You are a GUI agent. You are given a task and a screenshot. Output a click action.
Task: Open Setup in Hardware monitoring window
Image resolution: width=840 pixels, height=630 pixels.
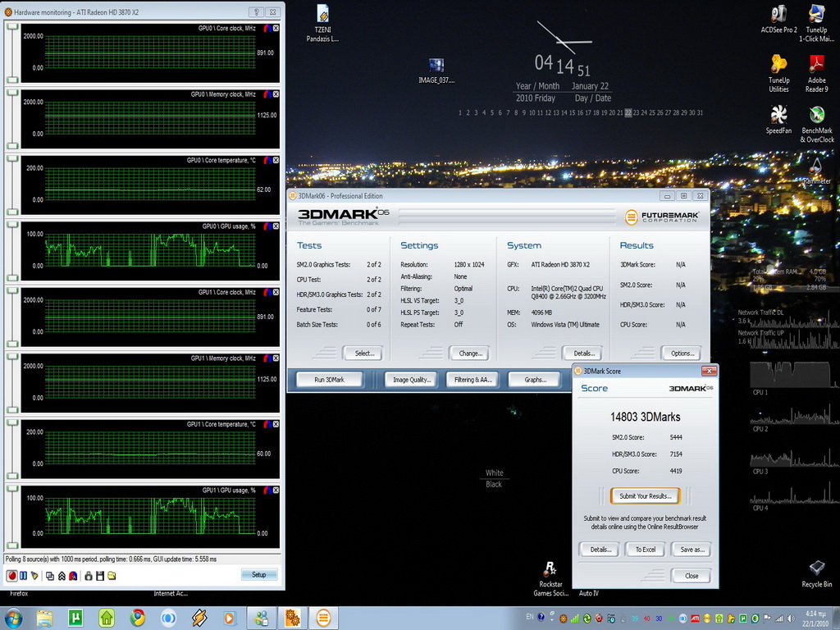point(258,574)
